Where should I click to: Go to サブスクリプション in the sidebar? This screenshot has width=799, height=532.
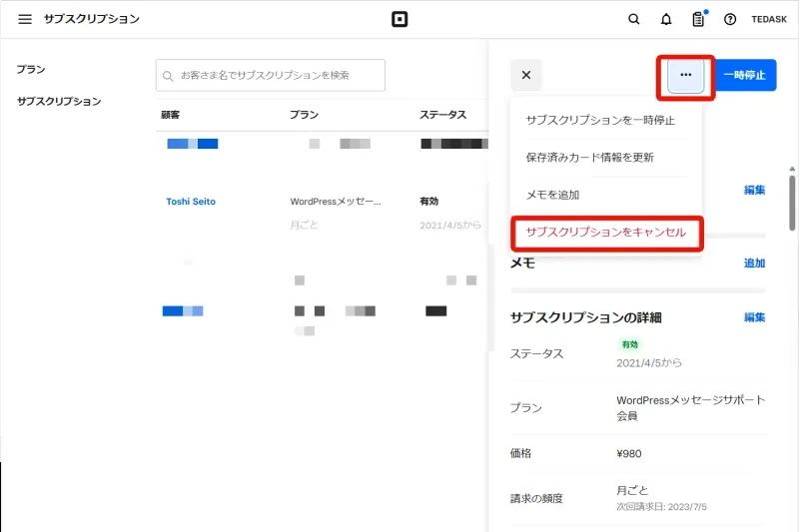click(59, 101)
